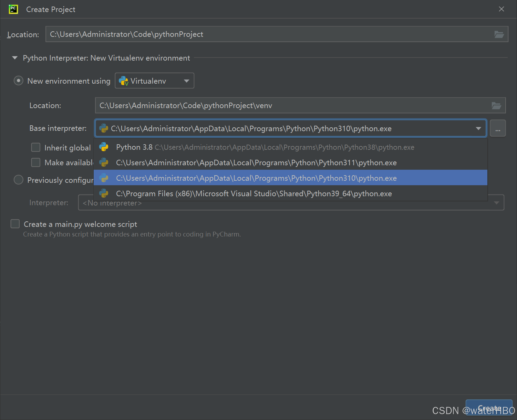Choose Visual Studio Python39_64 interpreter
Image resolution: width=517 pixels, height=420 pixels.
(x=291, y=193)
